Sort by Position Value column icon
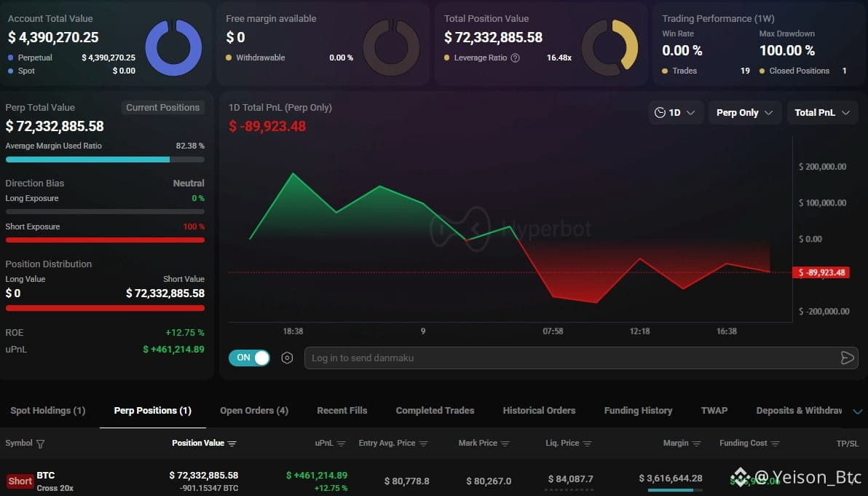Image resolution: width=868 pixels, height=496 pixels. coord(232,444)
